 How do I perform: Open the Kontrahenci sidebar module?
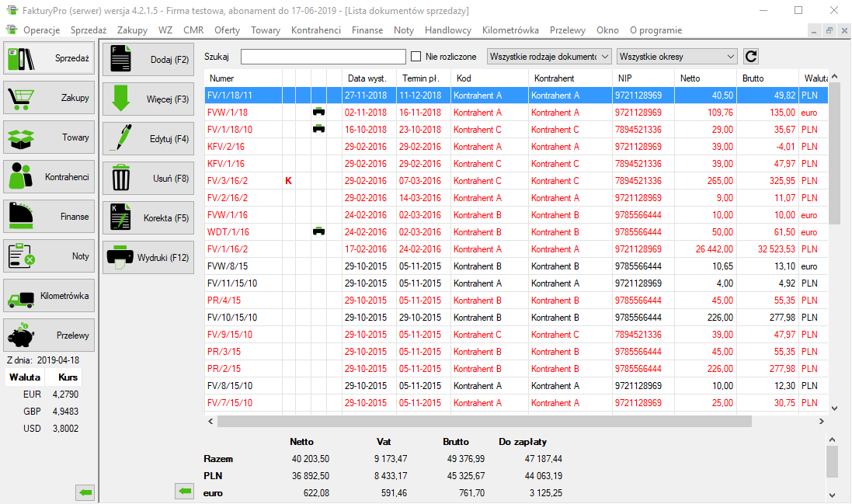click(x=49, y=177)
